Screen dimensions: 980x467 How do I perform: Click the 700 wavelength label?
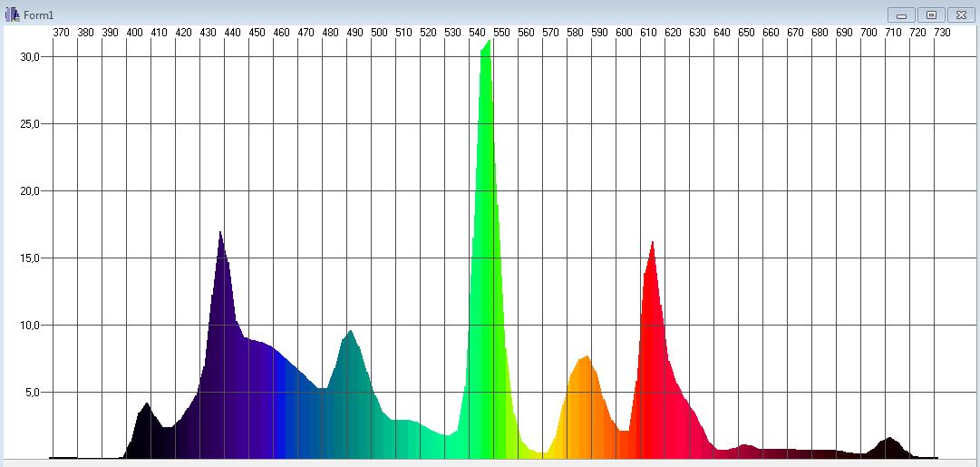868,33
